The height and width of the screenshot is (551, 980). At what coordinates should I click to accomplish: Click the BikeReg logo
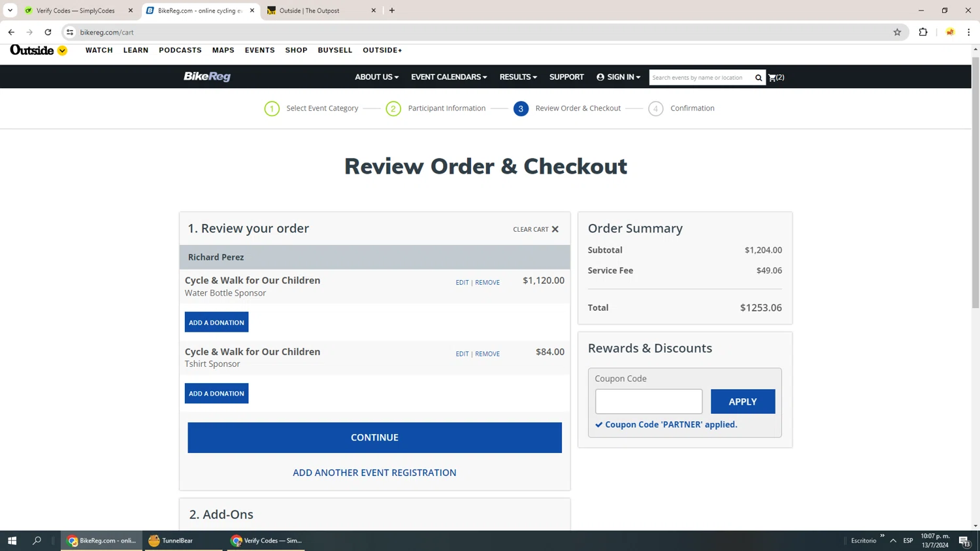click(207, 76)
